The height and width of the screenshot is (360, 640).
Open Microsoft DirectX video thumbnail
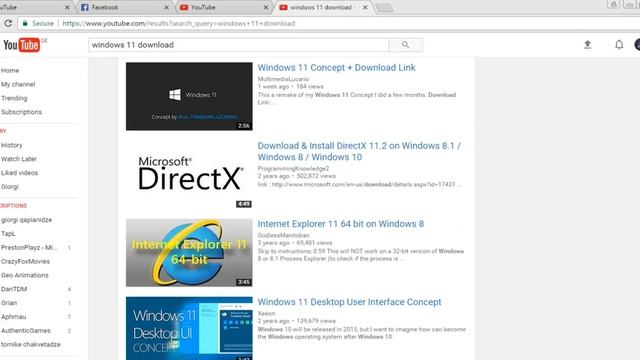pos(189,174)
